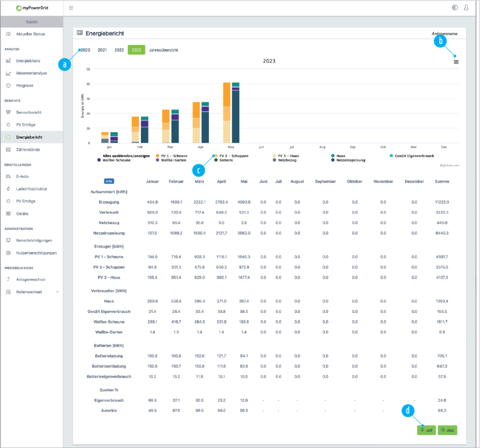Select the 2020 year tab
Viewport: 480px width, 448px height.
(85, 50)
